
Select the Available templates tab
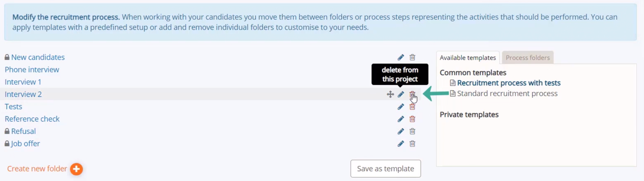tap(468, 58)
